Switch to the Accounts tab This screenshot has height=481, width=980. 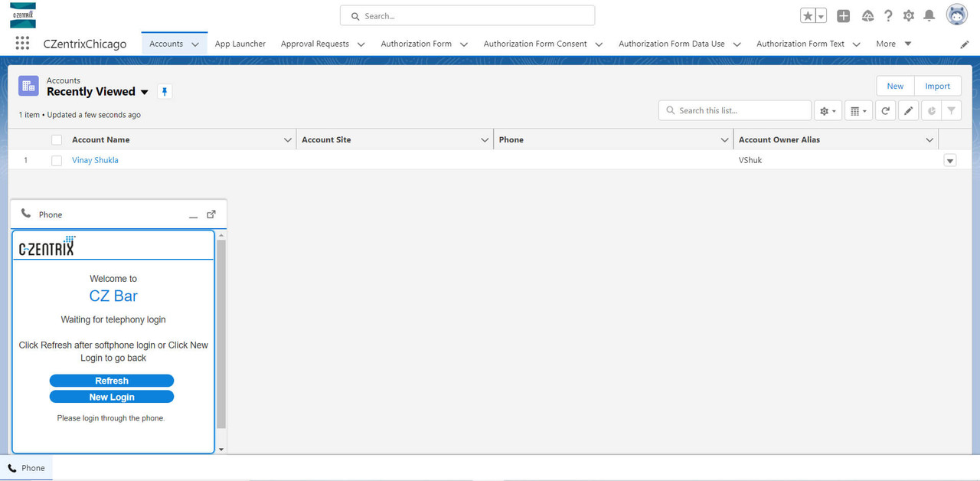(166, 44)
